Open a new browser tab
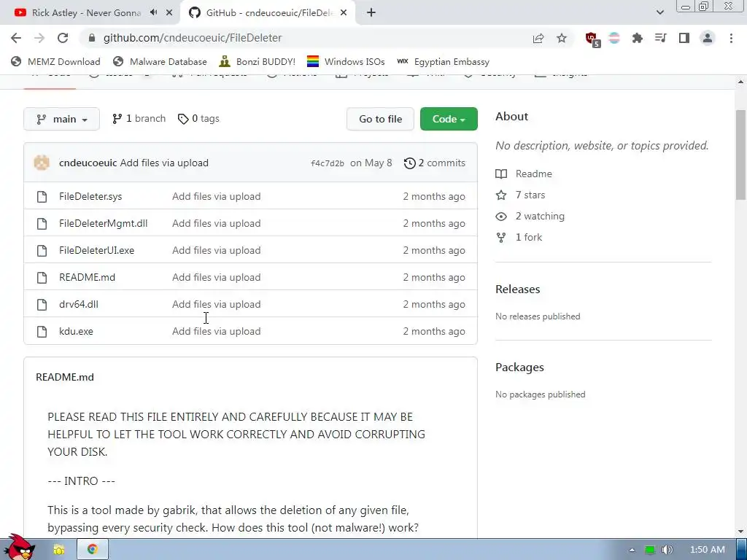 click(x=371, y=13)
